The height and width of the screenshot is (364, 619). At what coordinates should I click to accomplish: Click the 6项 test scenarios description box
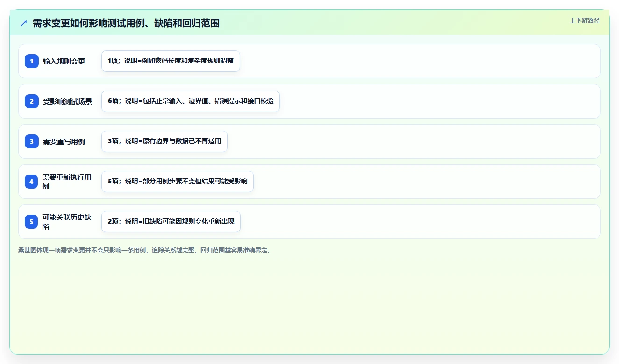click(191, 101)
